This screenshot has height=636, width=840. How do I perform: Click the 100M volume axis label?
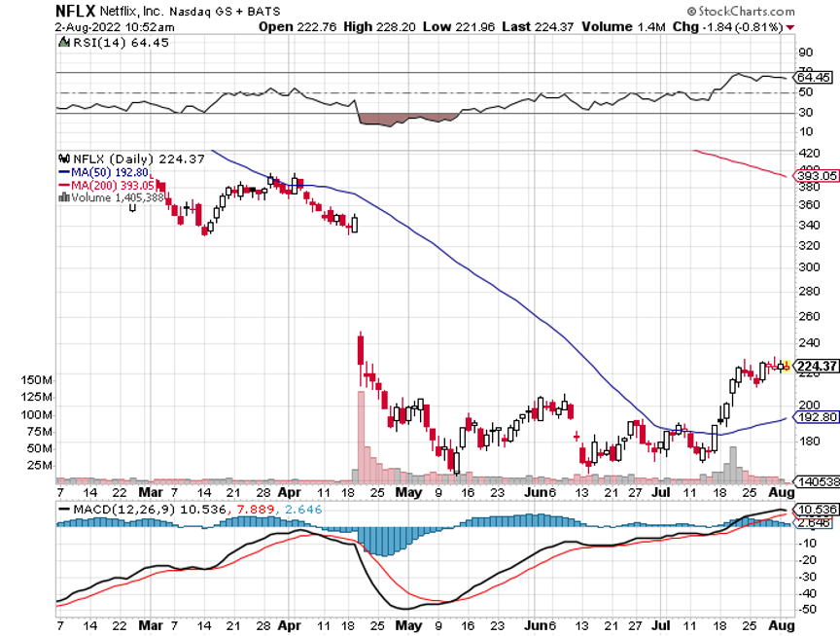37,414
